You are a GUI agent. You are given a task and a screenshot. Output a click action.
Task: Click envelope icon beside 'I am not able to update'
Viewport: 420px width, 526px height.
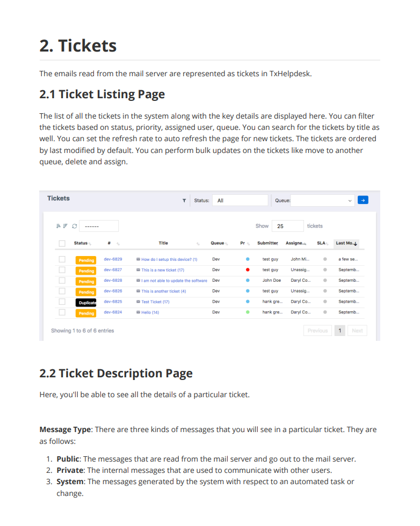pyautogui.click(x=139, y=280)
